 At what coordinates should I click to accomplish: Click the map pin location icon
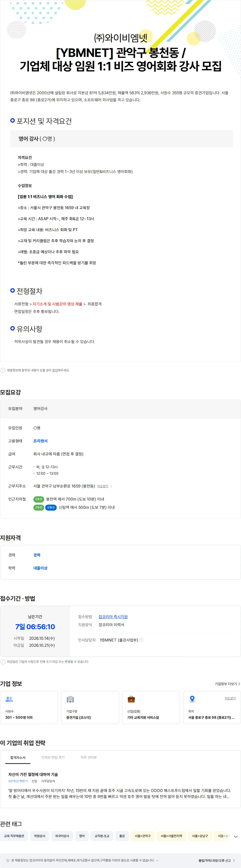(192, 699)
